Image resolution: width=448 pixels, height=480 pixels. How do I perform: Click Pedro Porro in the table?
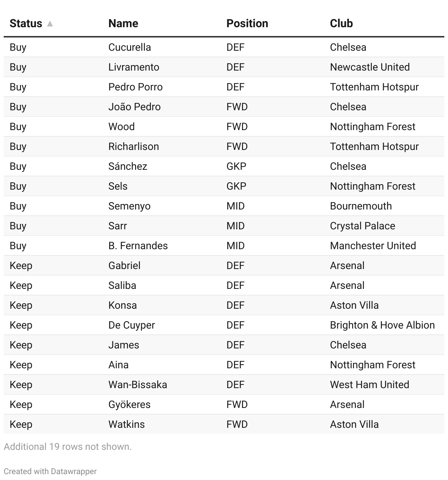tap(135, 87)
